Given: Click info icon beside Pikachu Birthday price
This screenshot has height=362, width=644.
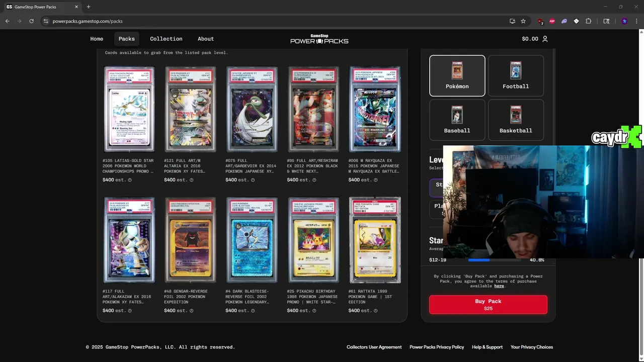Looking at the screenshot, I should [314, 311].
